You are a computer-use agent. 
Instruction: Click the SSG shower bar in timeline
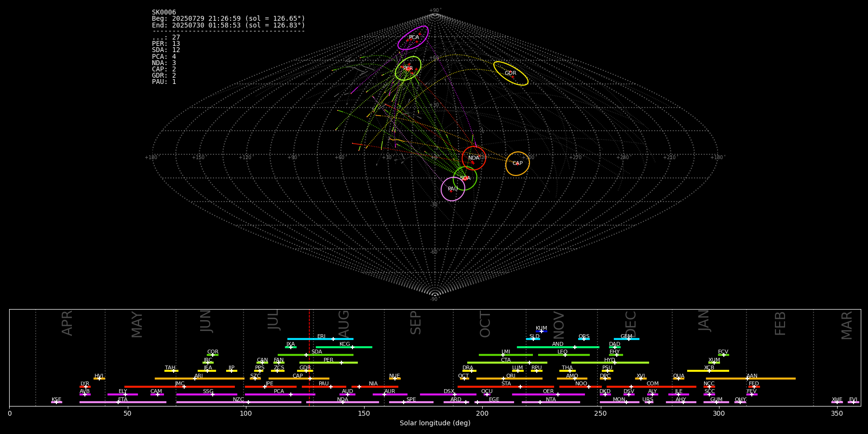tap(207, 394)
